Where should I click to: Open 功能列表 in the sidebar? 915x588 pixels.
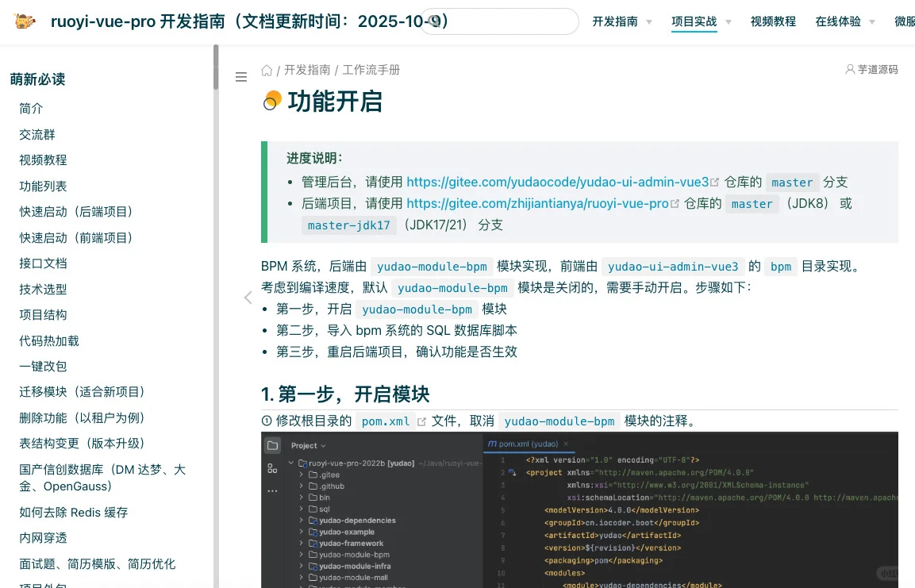point(43,186)
